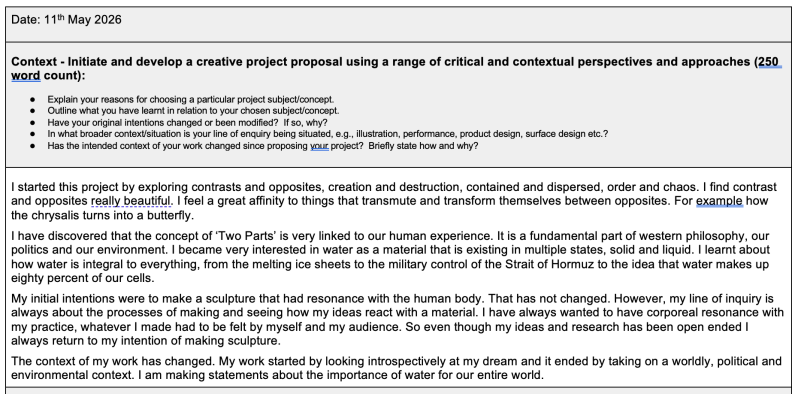This screenshot has height=394, width=798.
Task: Click the underlined "your" before "project? Briefly"
Action: [320, 146]
